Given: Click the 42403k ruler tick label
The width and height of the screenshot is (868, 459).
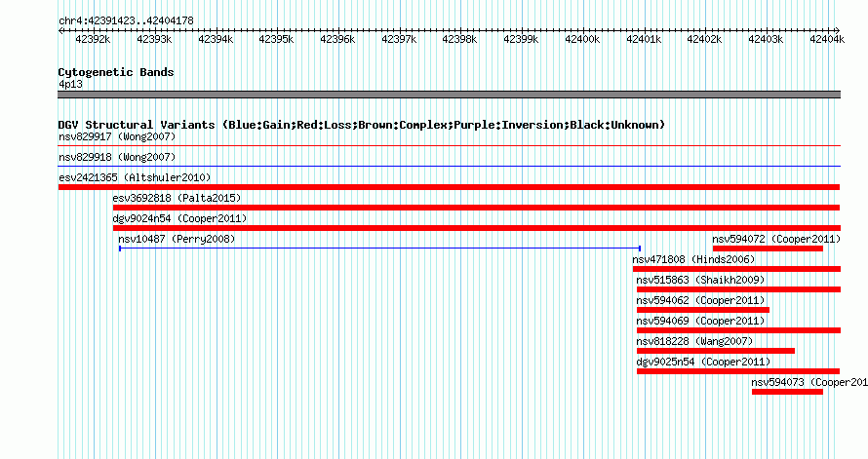Looking at the screenshot, I should click(766, 39).
